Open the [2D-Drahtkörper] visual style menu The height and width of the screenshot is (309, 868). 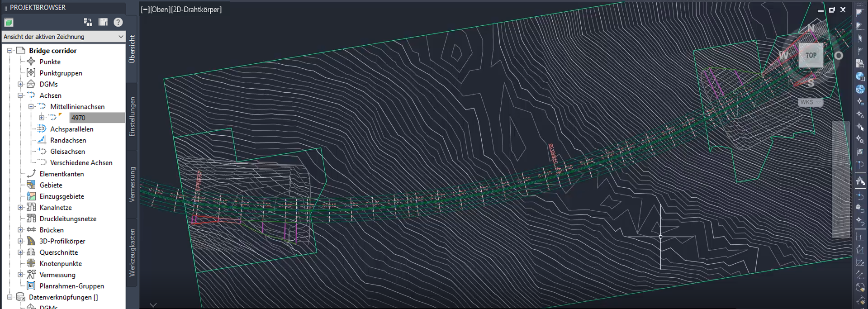click(x=196, y=10)
